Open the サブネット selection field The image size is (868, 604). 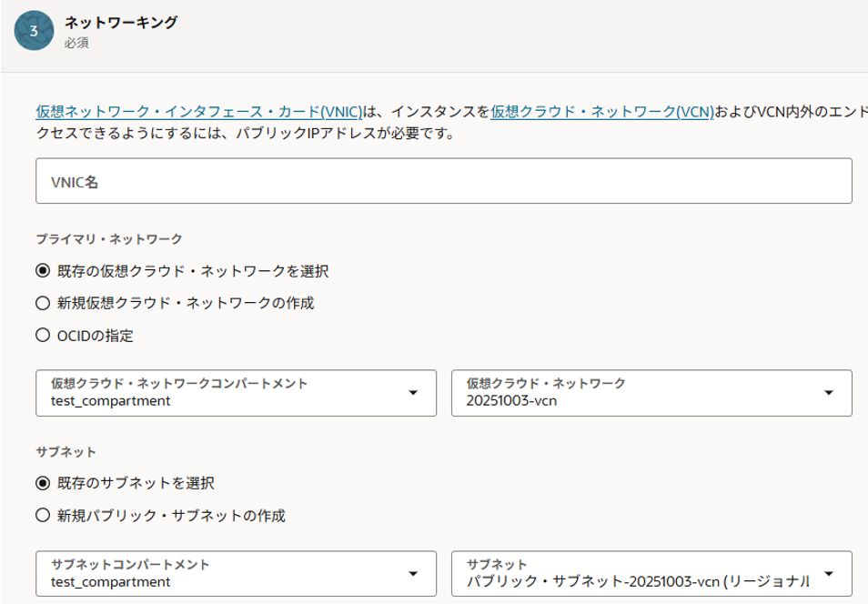637,574
